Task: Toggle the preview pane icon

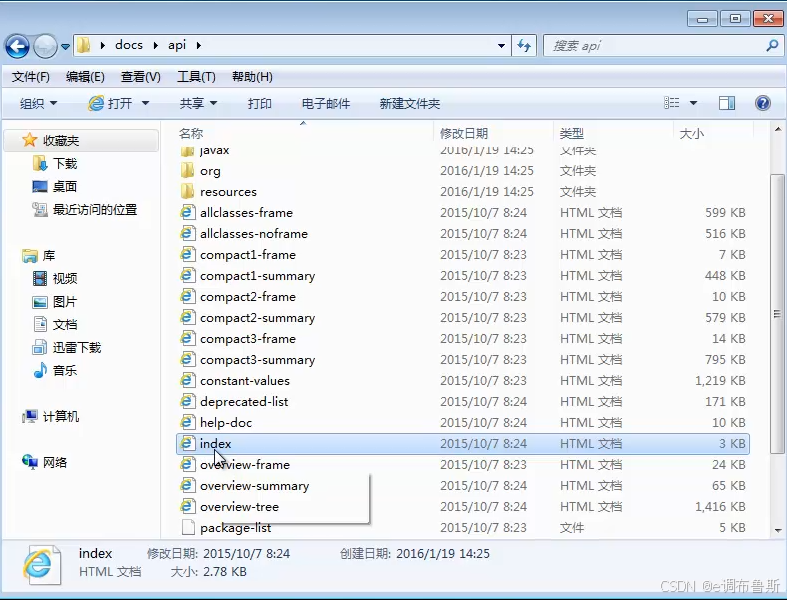Action: [727, 103]
